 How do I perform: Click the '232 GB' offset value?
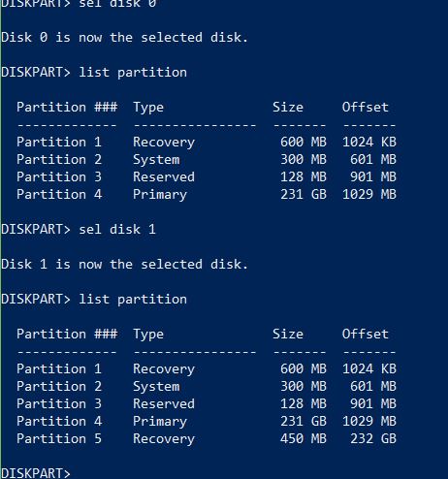tap(373, 438)
